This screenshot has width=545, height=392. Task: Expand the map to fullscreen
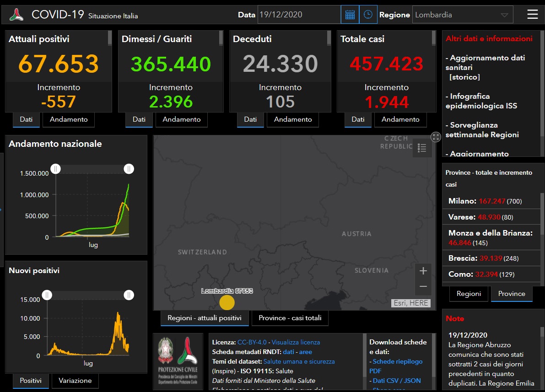(436, 137)
